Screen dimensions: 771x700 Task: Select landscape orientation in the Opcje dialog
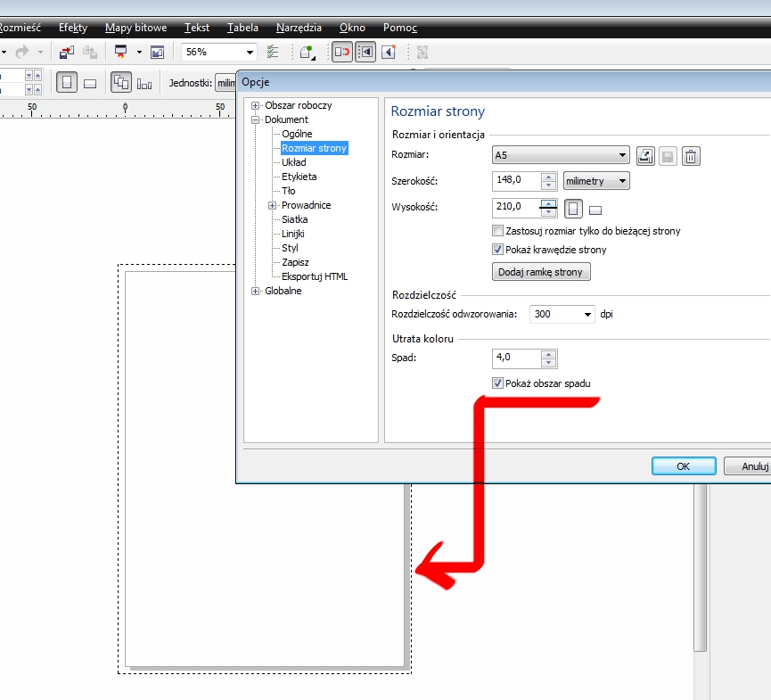tap(596, 210)
